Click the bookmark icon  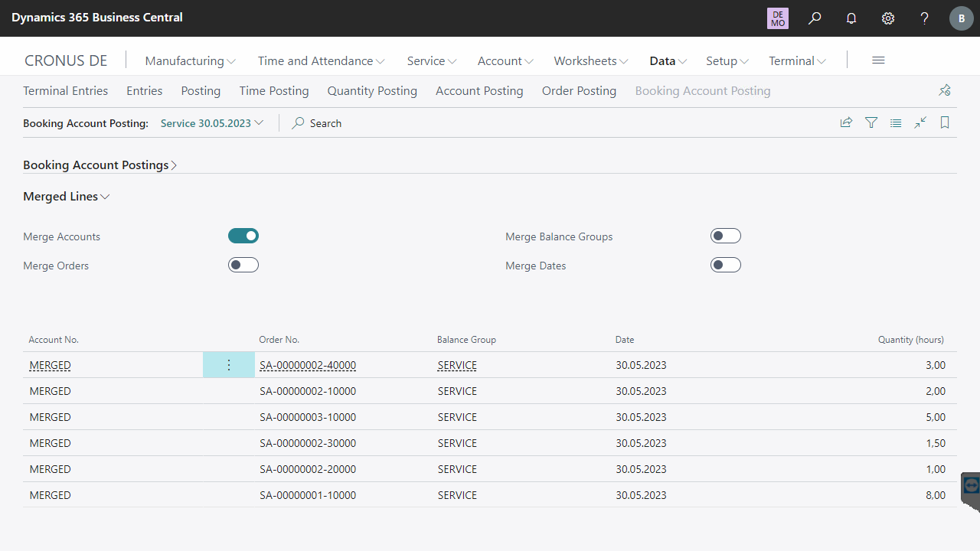coord(945,122)
